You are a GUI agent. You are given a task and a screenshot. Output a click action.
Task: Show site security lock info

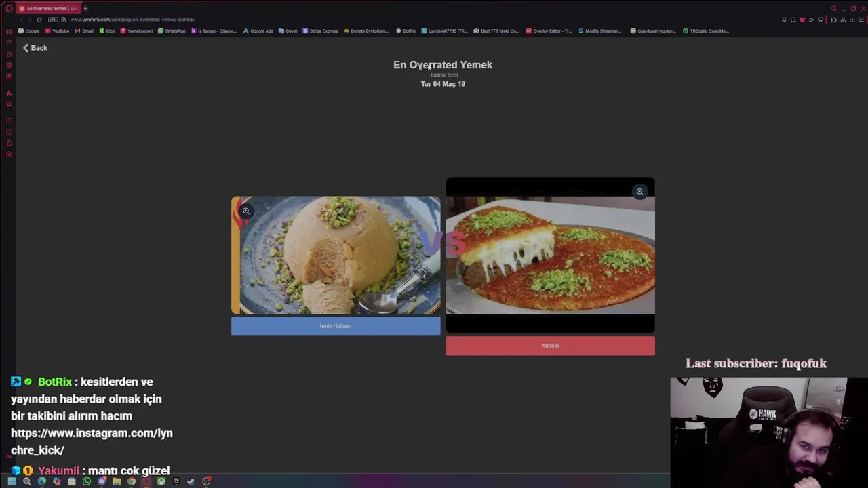[x=64, y=20]
